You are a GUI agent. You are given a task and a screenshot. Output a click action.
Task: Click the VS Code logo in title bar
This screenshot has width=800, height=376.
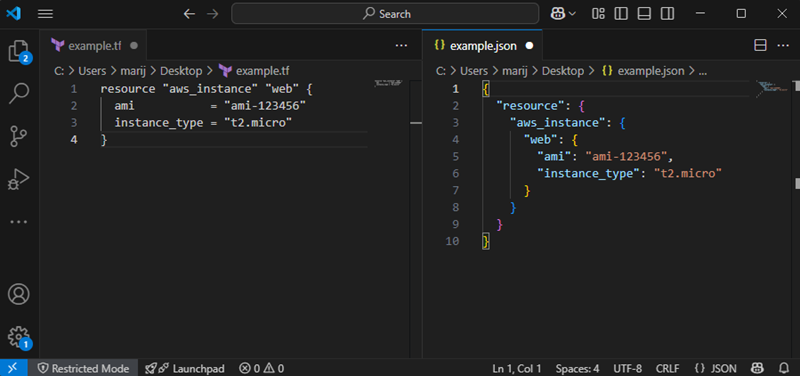tap(13, 14)
